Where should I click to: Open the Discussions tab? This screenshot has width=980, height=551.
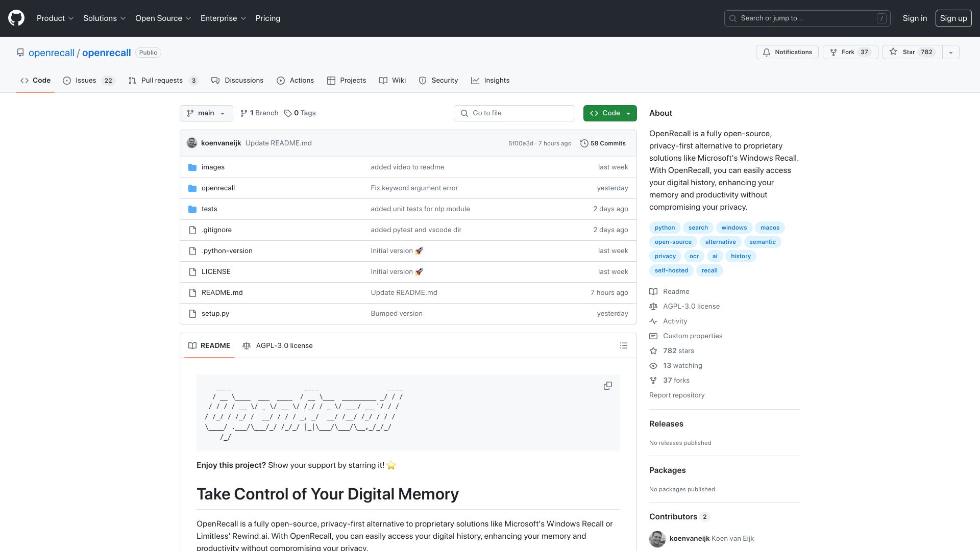[237, 80]
